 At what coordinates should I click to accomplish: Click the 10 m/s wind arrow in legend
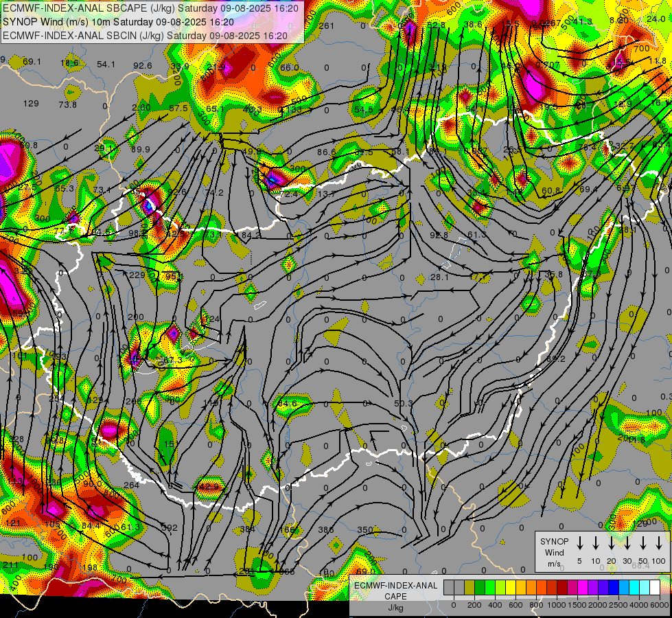(x=595, y=542)
